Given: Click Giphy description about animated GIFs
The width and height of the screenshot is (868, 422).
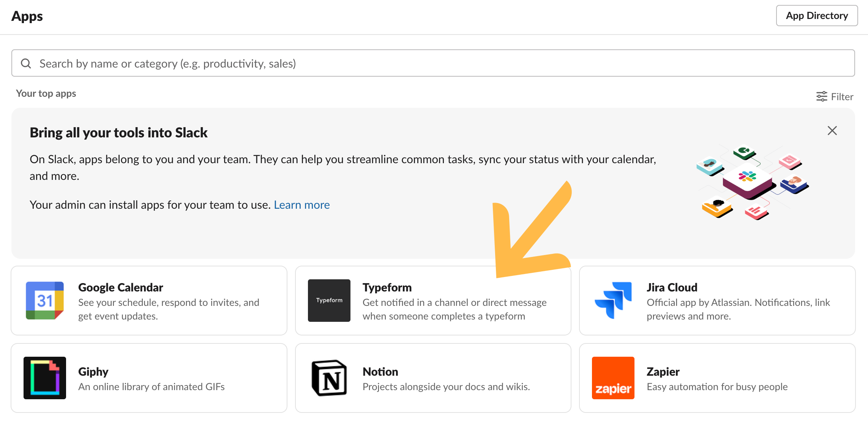Looking at the screenshot, I should tap(152, 387).
